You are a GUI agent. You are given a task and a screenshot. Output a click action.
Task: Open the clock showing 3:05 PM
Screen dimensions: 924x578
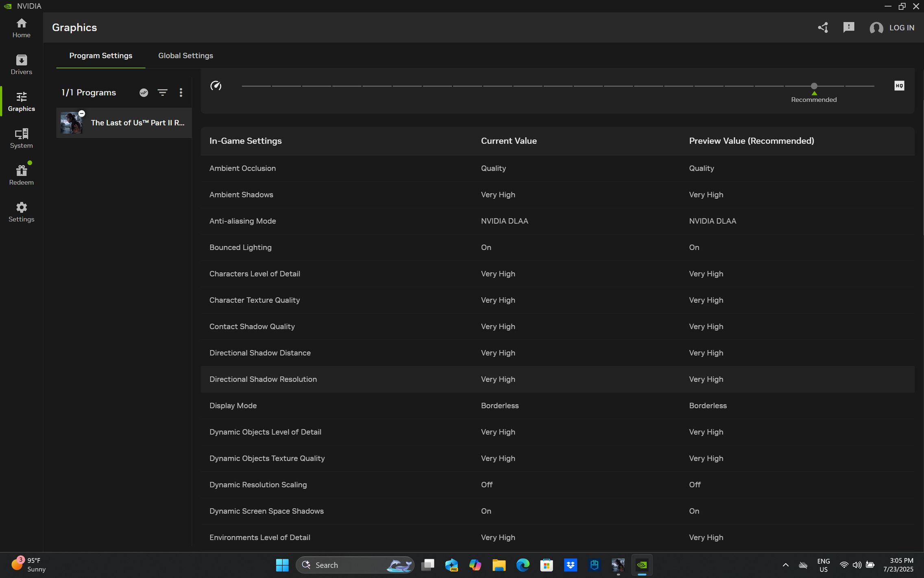pyautogui.click(x=898, y=565)
